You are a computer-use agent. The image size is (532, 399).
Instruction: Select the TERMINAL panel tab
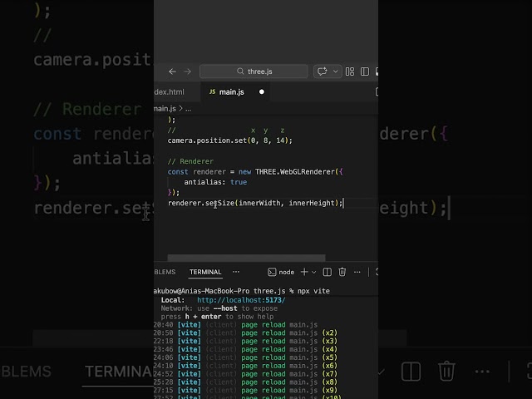(x=205, y=272)
